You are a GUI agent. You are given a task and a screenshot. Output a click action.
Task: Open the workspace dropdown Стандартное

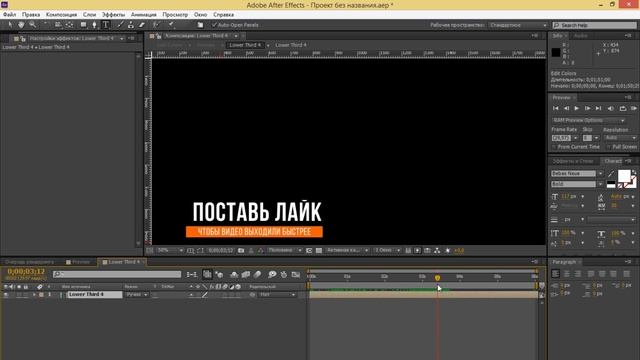[x=518, y=25]
